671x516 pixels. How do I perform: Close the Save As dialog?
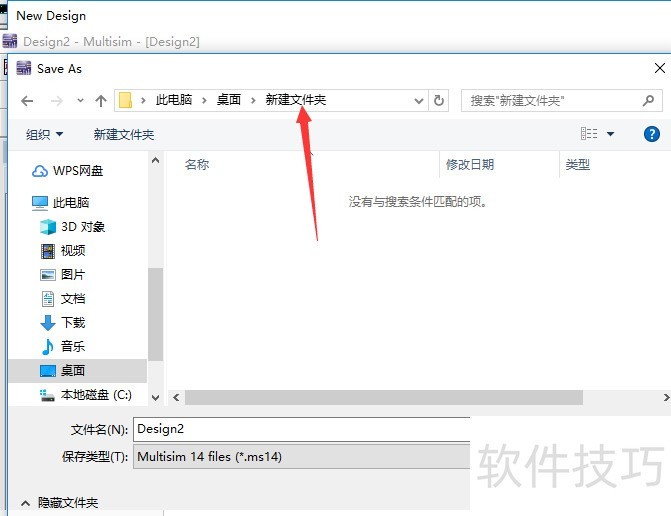point(659,68)
